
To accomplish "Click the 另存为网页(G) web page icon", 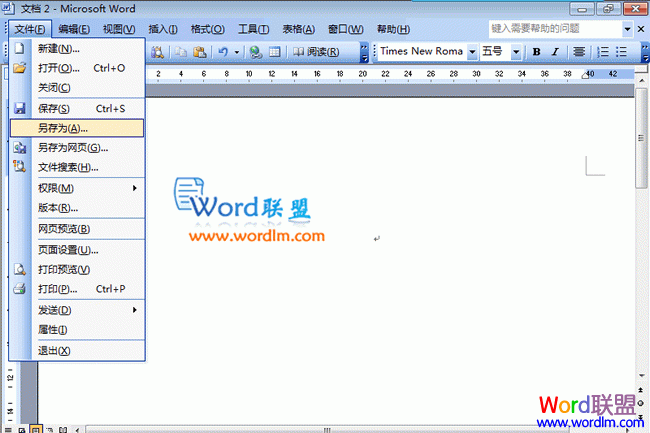I will [x=19, y=148].
